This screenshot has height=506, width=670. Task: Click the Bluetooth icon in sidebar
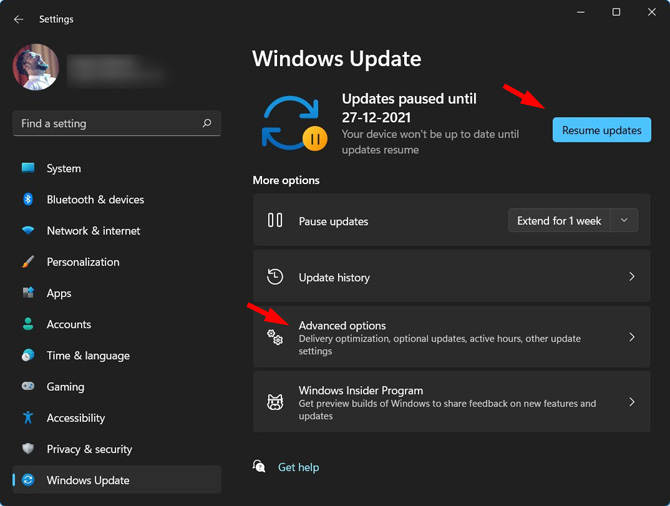28,199
